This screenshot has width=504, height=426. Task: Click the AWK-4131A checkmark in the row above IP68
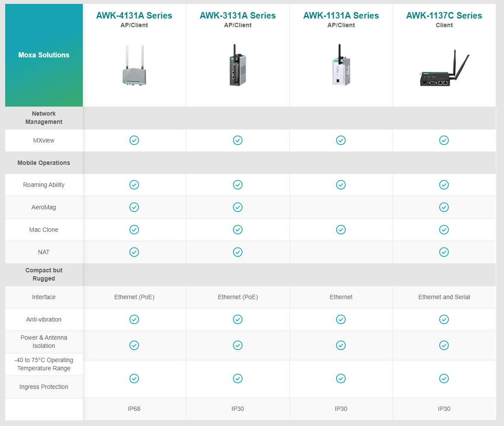[134, 379]
